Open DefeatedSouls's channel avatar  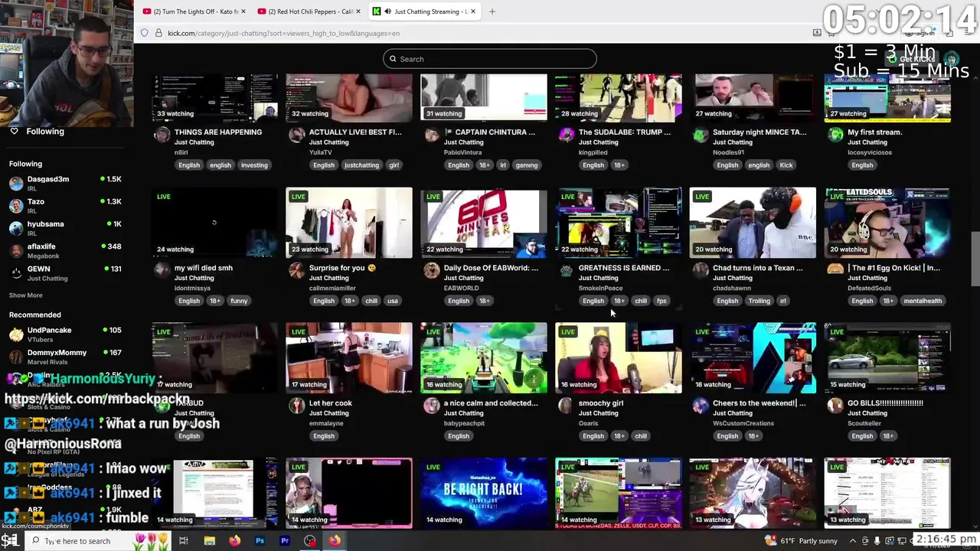click(x=835, y=270)
